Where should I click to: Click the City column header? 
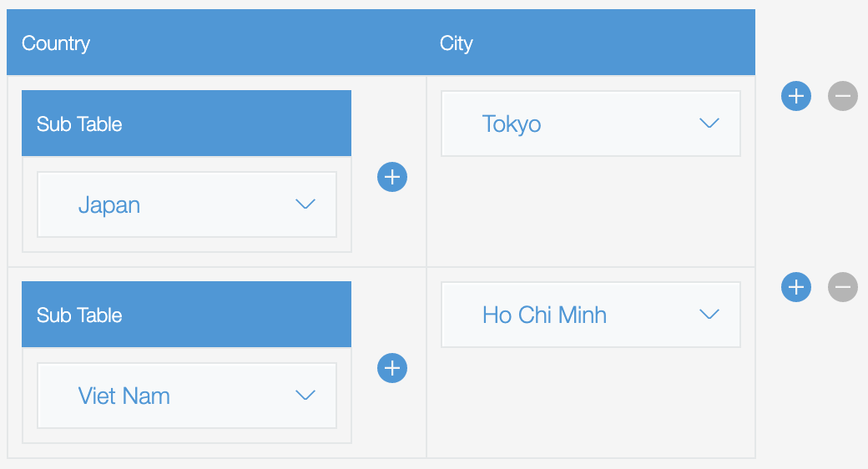pyautogui.click(x=457, y=43)
